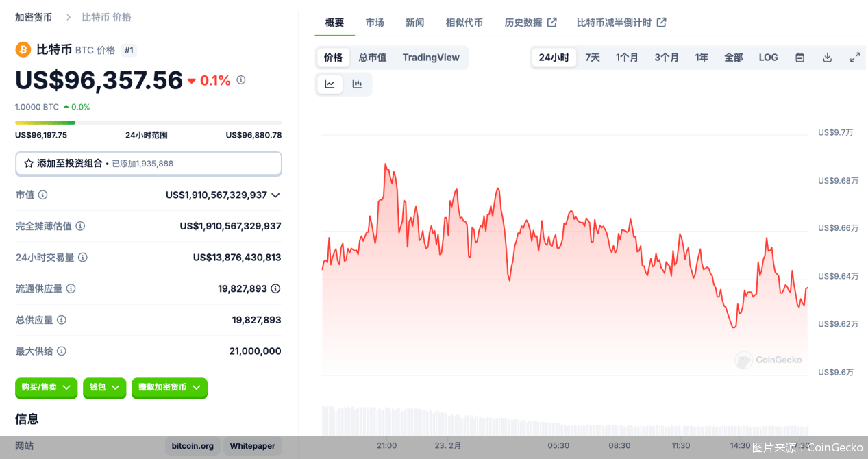This screenshot has height=459, width=868.
Task: Select the 7天 time range
Action: click(x=593, y=58)
